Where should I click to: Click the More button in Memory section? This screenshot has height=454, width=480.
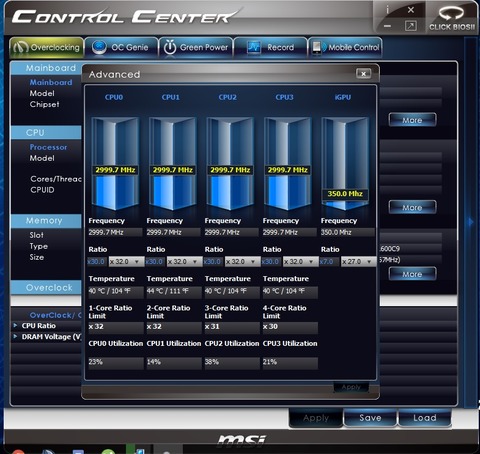[x=412, y=274]
